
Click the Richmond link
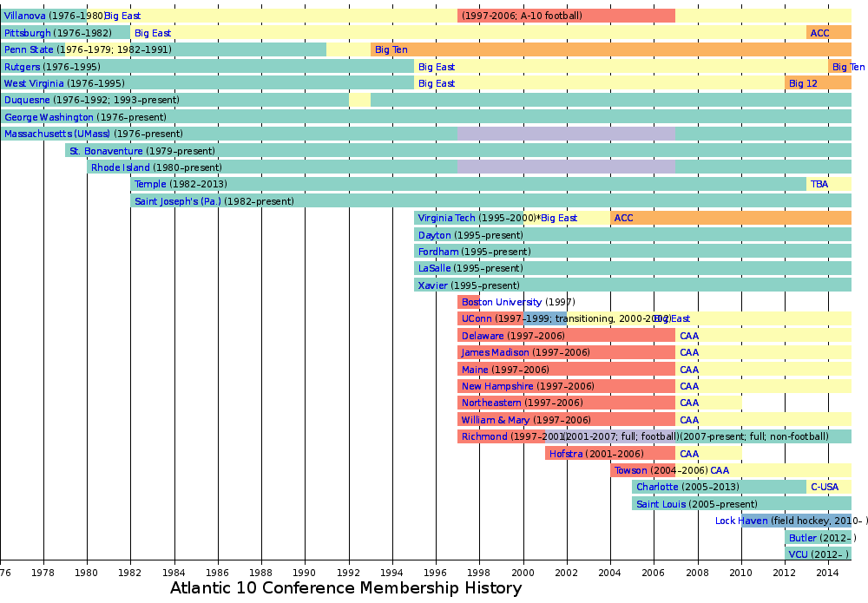click(x=484, y=436)
